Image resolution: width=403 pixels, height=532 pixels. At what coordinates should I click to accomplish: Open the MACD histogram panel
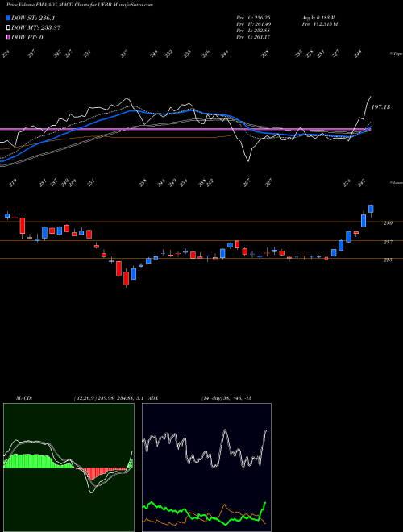pyautogui.click(x=69, y=468)
